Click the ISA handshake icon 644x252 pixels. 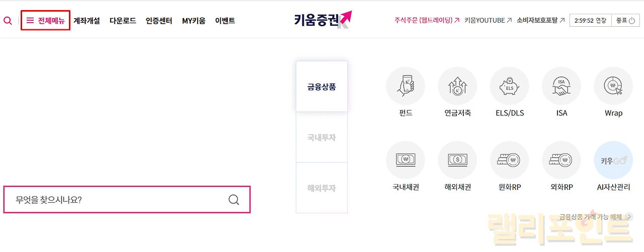point(561,87)
